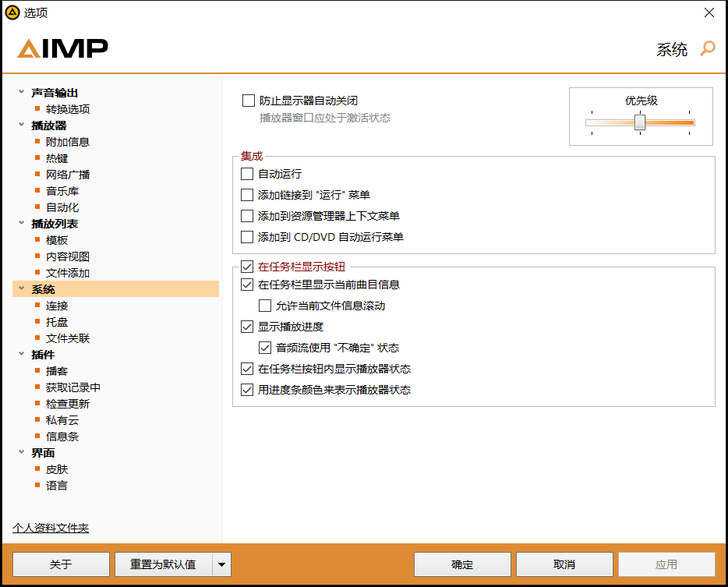The image size is (728, 587).
Task: Open 检查更新 settings page
Action: (x=67, y=404)
